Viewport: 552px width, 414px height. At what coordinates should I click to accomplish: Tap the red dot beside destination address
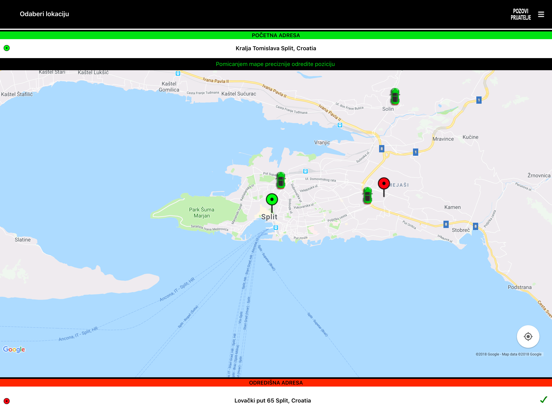7,401
